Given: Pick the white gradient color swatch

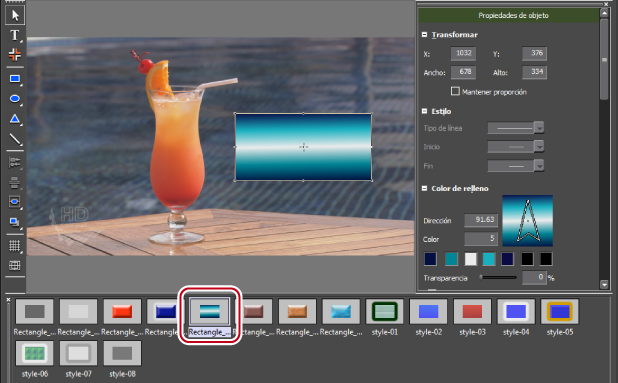Looking at the screenshot, I should 471,259.
